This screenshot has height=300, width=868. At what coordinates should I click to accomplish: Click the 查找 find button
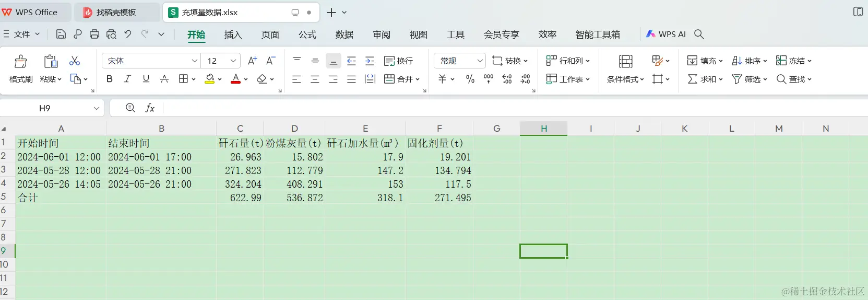coord(793,79)
